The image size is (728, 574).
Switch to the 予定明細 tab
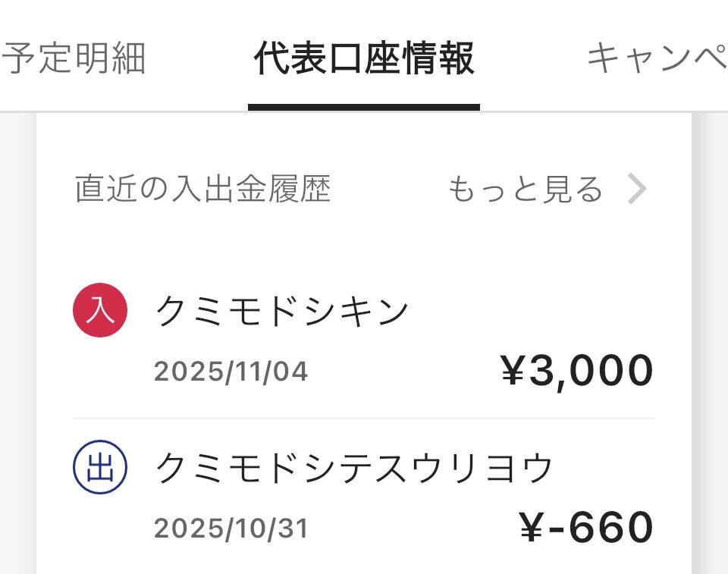coord(74,59)
